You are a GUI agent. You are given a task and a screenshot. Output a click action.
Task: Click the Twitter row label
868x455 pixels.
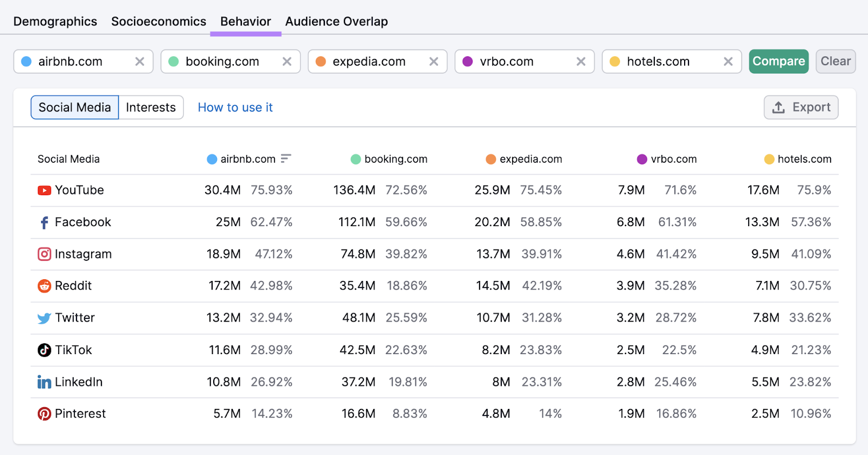(x=75, y=318)
